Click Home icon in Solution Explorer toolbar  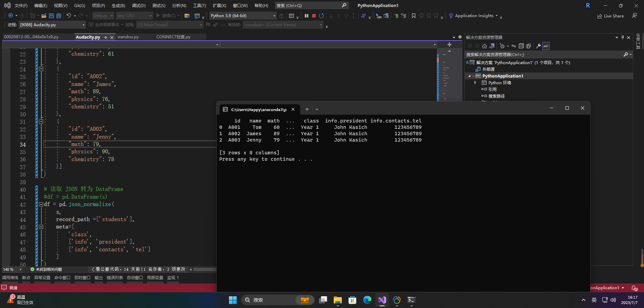click(484, 46)
